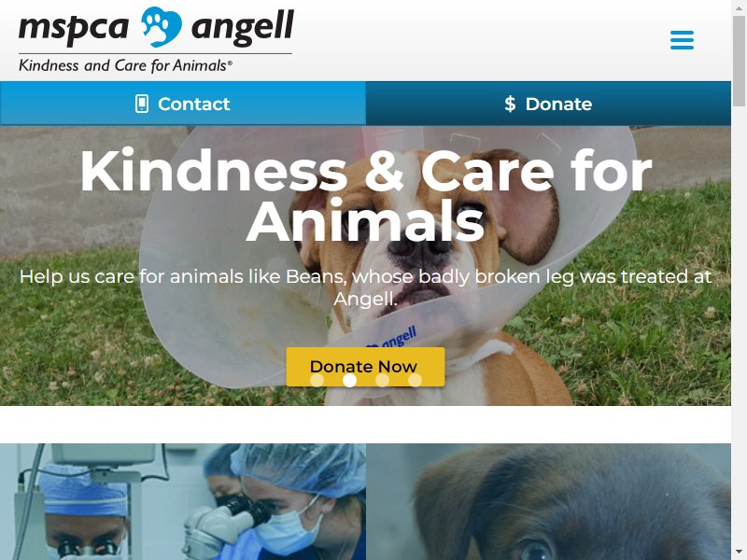Click the blue paw heart logo icon
Screen dimensions: 747x560
tap(162, 27)
